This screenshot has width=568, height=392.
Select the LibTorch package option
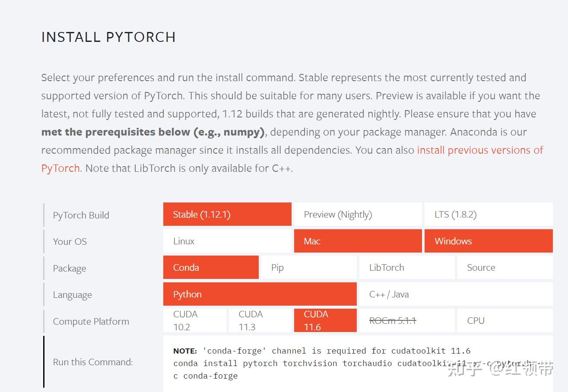406,267
